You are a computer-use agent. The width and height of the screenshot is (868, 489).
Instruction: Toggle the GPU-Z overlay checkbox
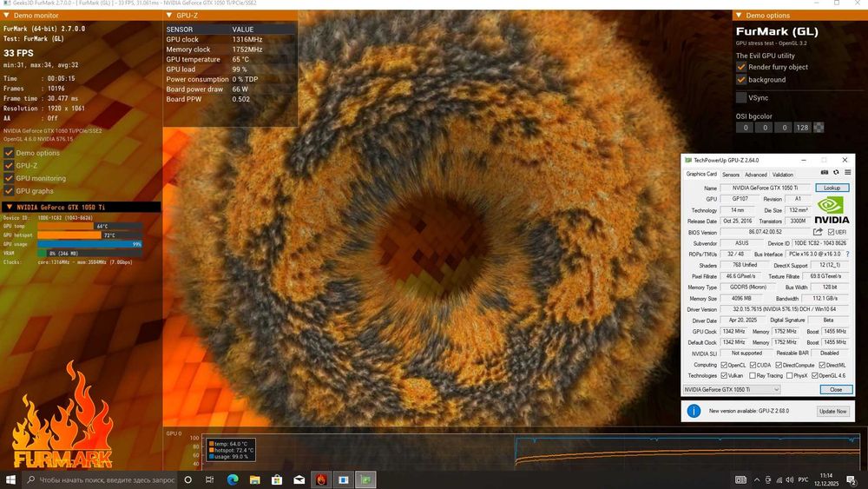(x=9, y=166)
